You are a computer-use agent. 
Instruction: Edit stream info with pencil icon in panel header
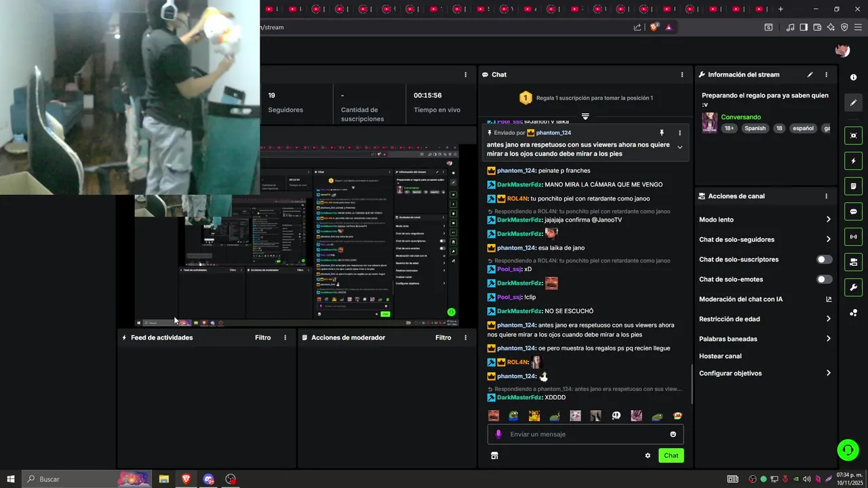coord(810,75)
